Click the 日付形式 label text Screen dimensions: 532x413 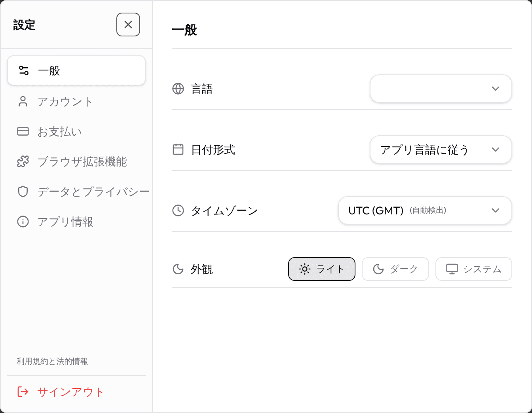point(213,150)
